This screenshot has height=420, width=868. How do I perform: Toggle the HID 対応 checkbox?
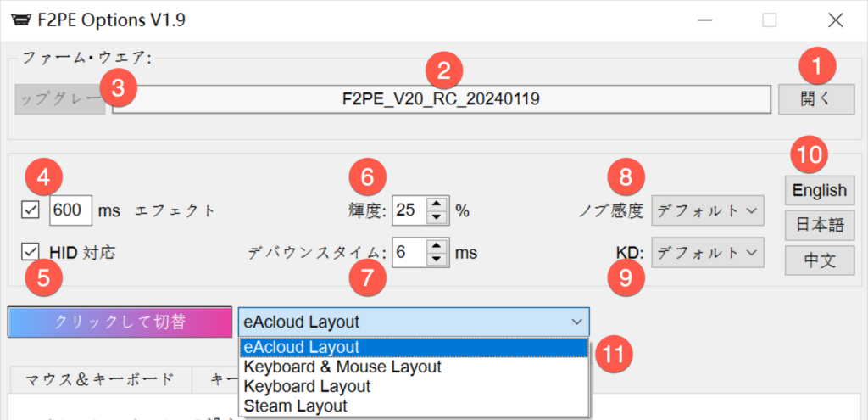[30, 253]
